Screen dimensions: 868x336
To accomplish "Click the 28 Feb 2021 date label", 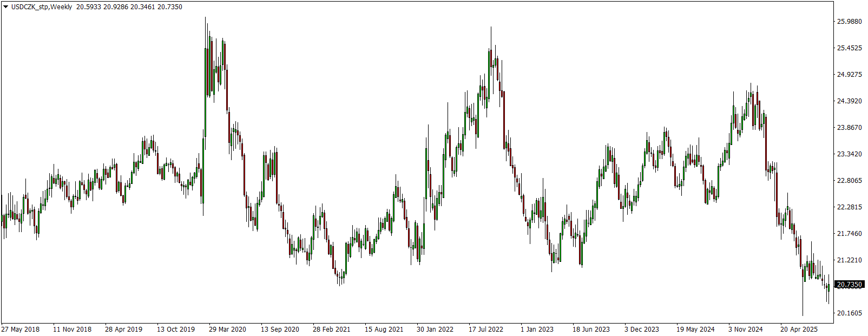I will click(332, 330).
